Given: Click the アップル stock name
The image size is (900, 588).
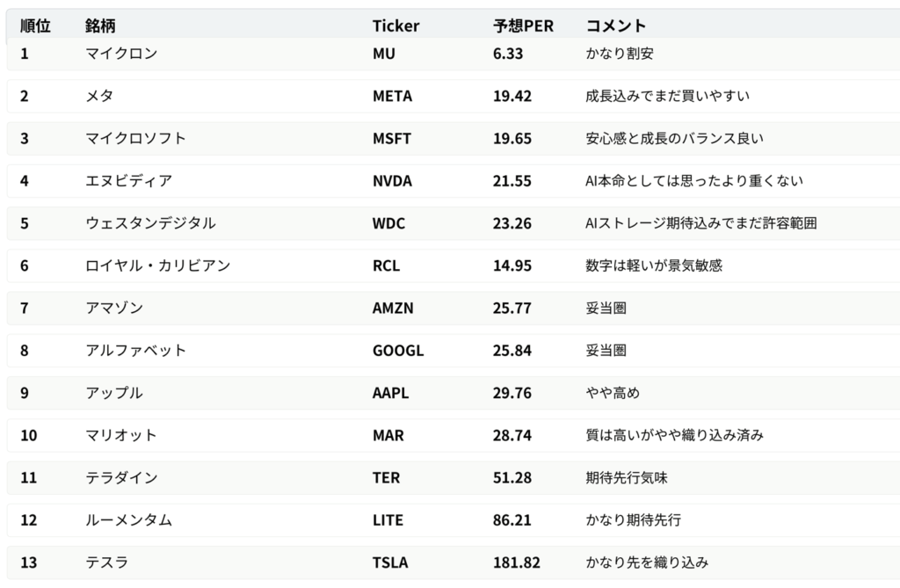Looking at the screenshot, I should pyautogui.click(x=114, y=393).
